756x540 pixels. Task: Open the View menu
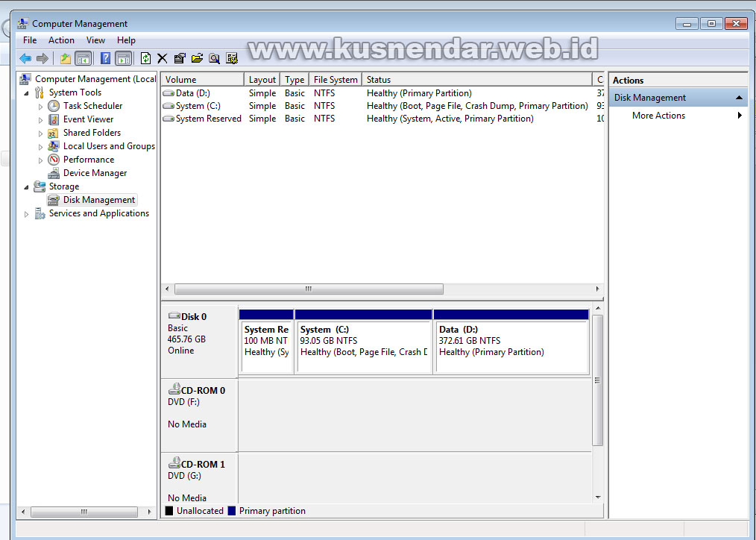tap(95, 40)
